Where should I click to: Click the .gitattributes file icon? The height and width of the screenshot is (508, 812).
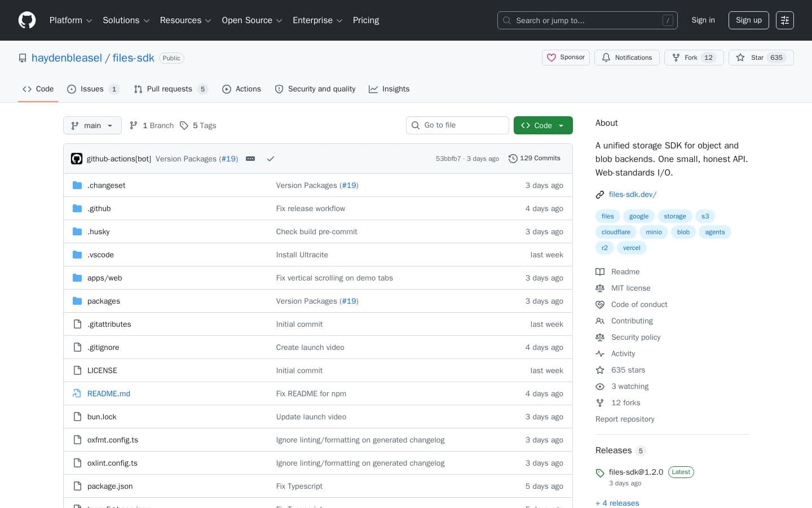tap(77, 324)
